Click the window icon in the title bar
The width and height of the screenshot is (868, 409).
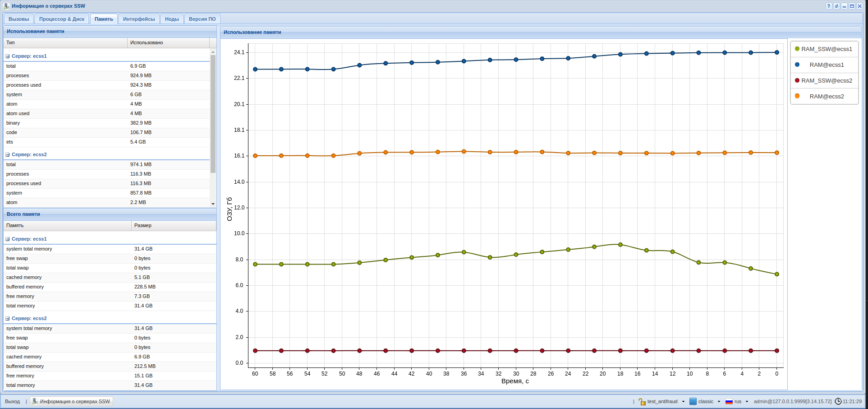click(6, 6)
